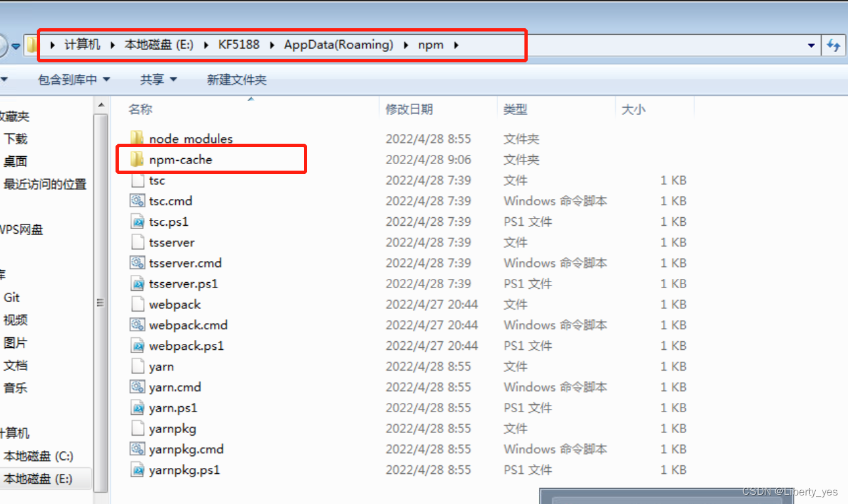Open the 图片 library
This screenshot has width=848, height=504.
(16, 343)
